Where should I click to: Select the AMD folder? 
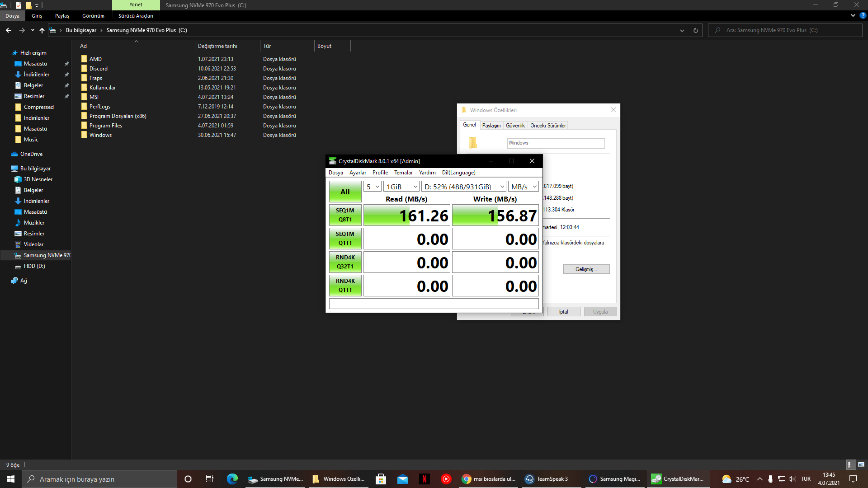pos(95,59)
